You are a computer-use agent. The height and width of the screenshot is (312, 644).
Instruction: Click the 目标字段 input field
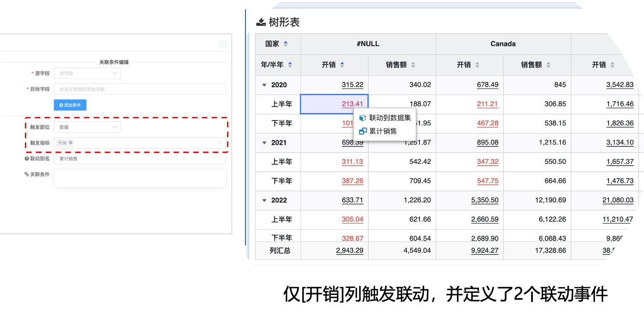click(x=140, y=89)
